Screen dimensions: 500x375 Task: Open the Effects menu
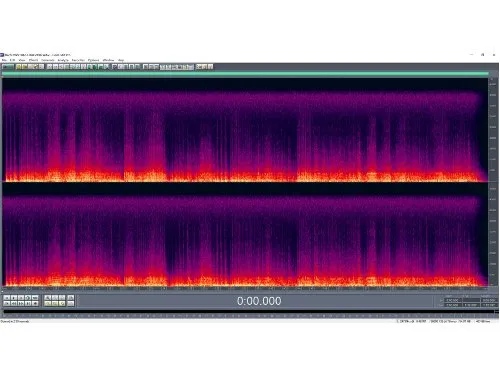pos(33,60)
